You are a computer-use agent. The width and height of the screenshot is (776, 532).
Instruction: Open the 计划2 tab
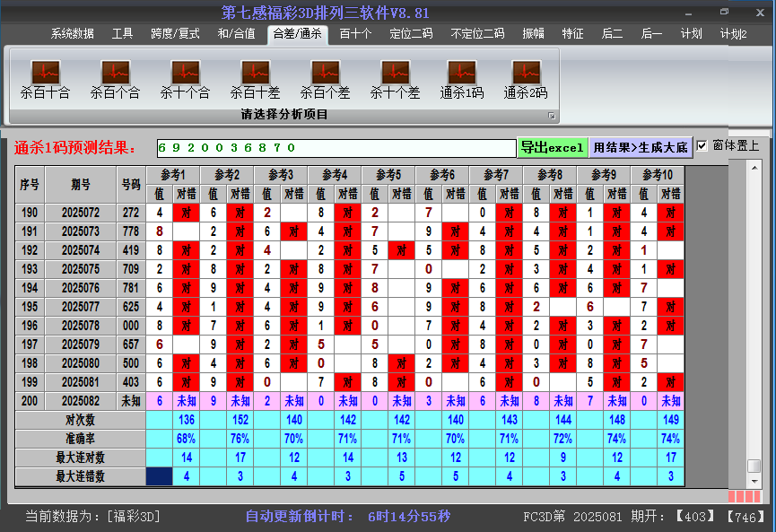[734, 34]
